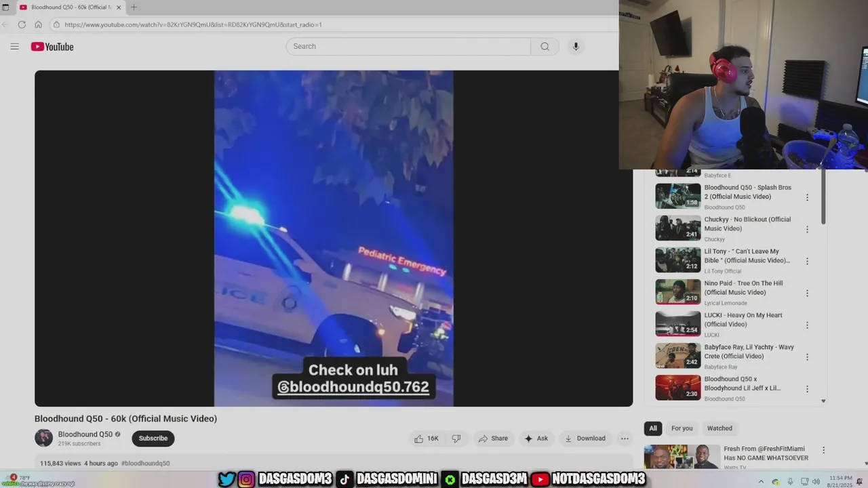Dislike the video
Viewport: 868px width, 488px height.
click(456, 439)
